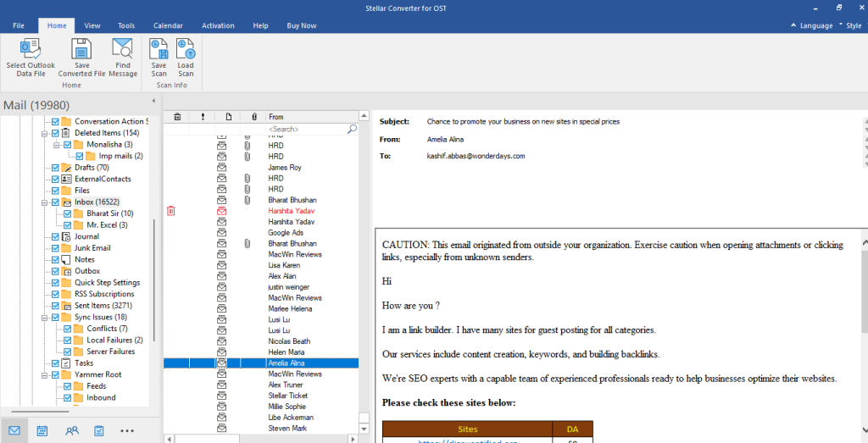Click the Save Scan icon
The width and height of the screenshot is (868, 443).
159,50
